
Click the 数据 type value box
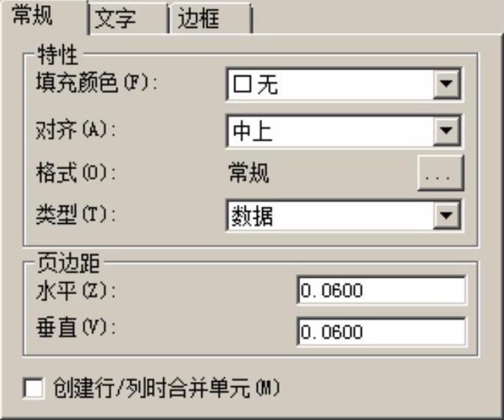click(330, 216)
